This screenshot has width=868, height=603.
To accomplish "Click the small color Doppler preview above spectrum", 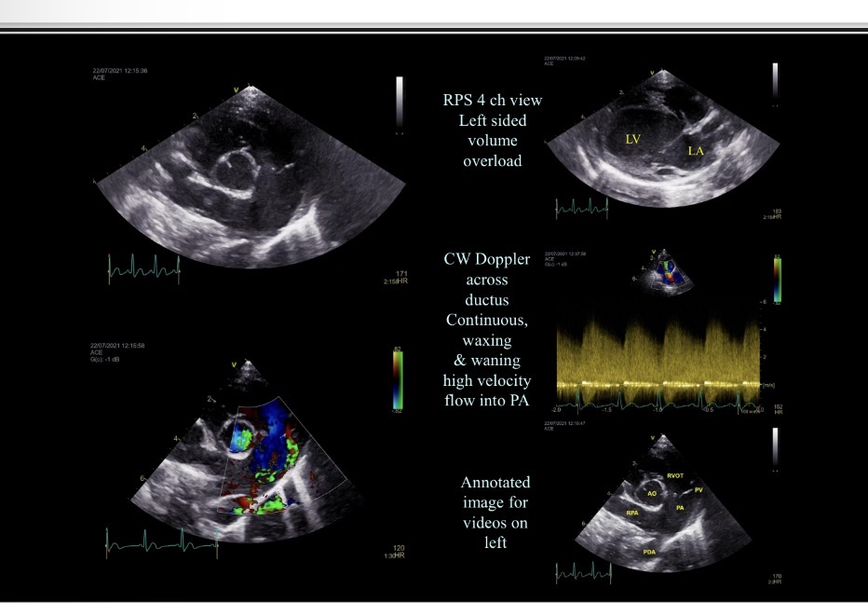I will [x=665, y=272].
